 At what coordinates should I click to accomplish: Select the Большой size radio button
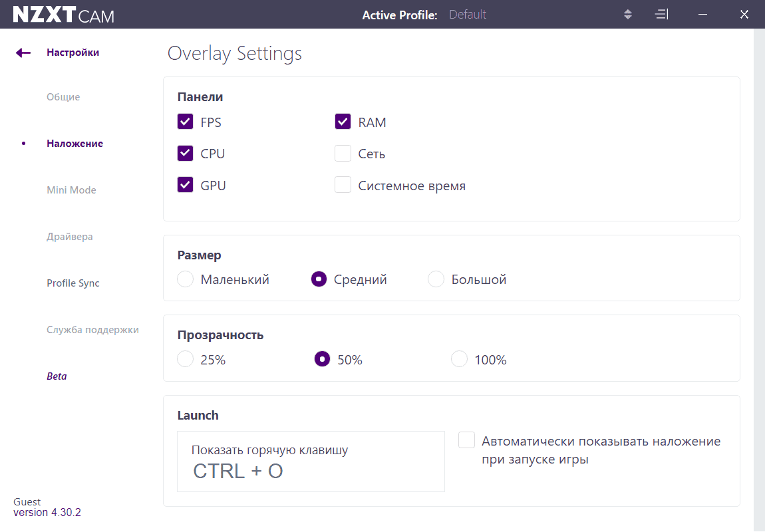[436, 279]
